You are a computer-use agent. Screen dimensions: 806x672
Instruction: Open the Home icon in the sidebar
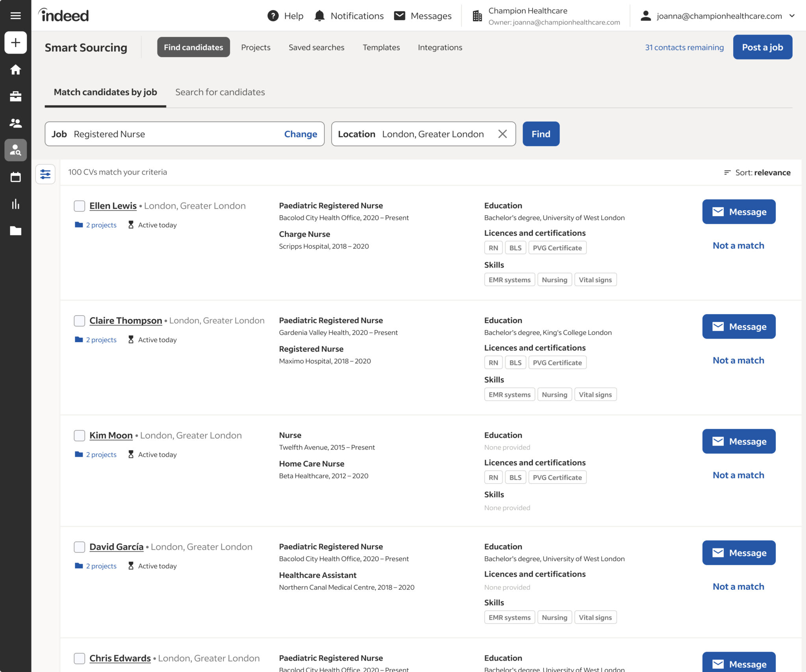16,69
